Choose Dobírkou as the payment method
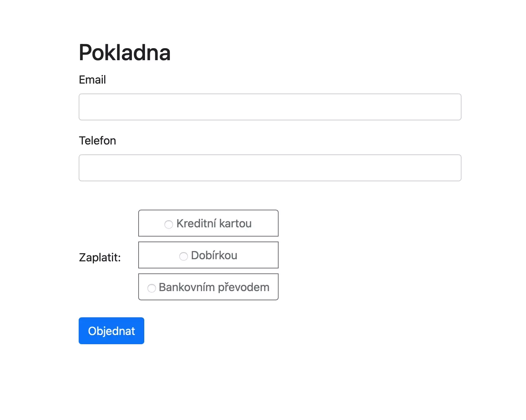This screenshot has width=526, height=420. click(184, 256)
